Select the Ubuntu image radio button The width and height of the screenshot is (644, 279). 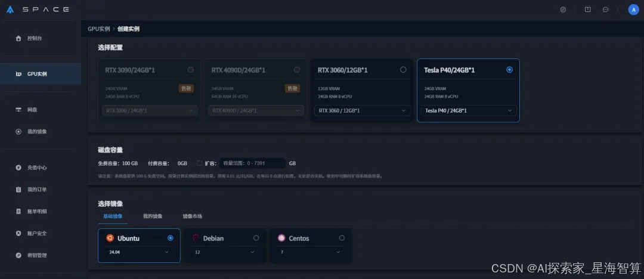coord(171,238)
